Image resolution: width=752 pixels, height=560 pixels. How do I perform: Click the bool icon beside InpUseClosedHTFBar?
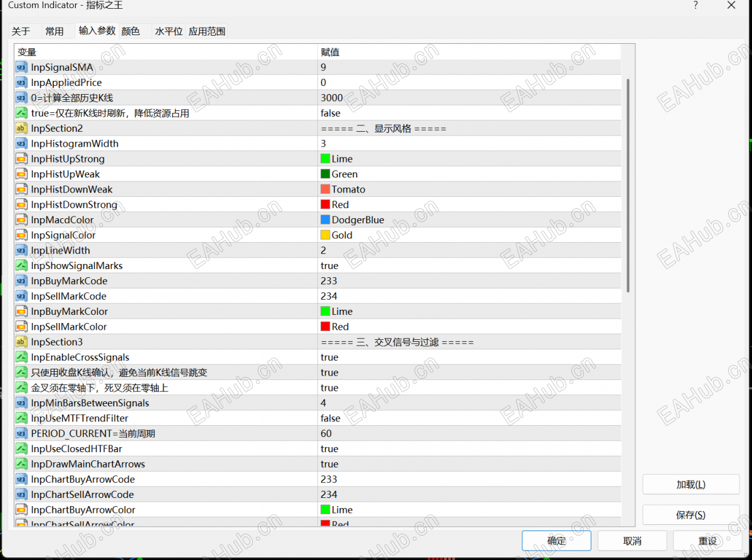coord(21,449)
